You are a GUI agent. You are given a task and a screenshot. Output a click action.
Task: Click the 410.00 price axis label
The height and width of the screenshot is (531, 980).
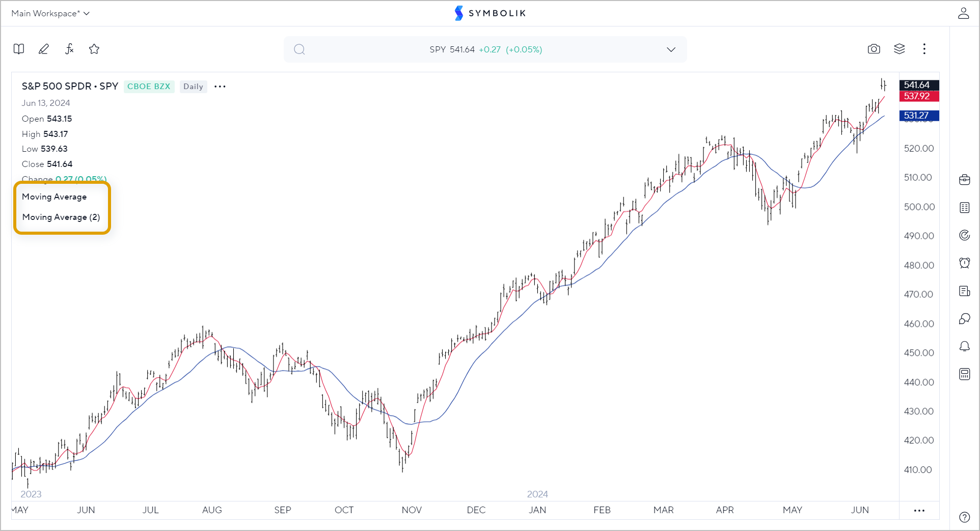[918, 470]
